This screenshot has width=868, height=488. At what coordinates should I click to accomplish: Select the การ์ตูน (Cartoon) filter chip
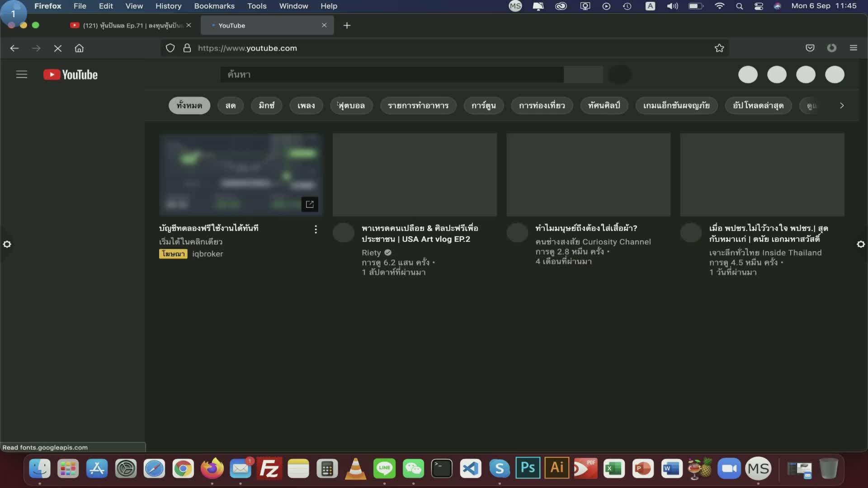click(x=483, y=106)
